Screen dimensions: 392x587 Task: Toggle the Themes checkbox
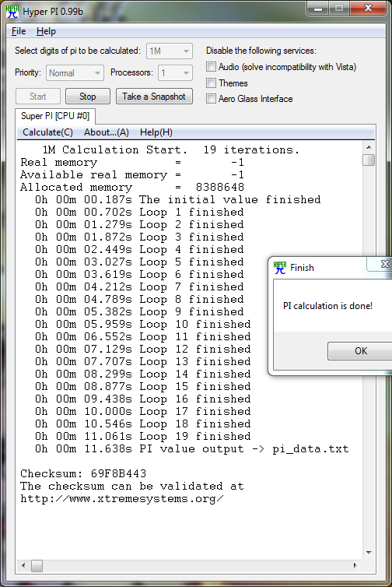211,83
